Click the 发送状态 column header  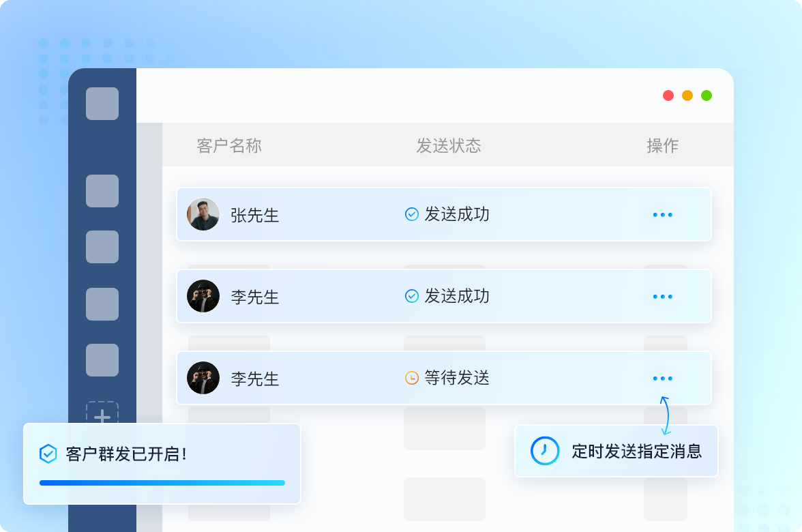[449, 145]
